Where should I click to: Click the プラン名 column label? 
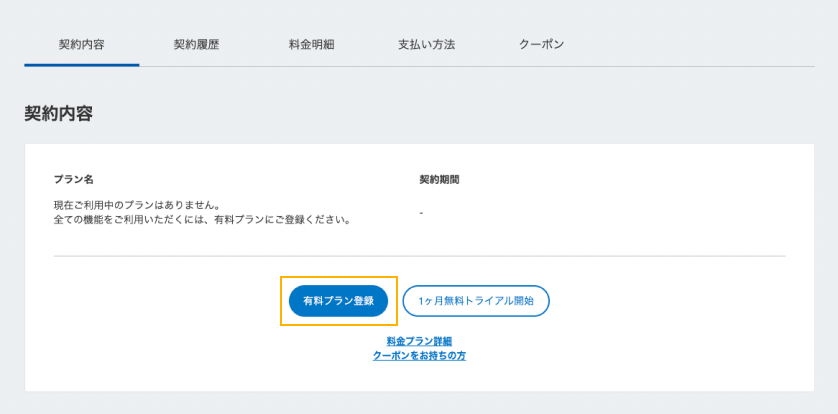pos(73,180)
